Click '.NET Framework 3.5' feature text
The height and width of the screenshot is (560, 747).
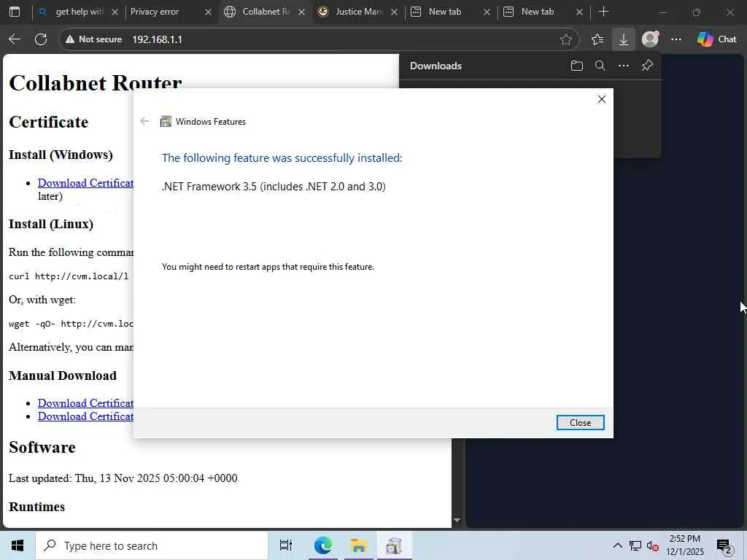274,186
